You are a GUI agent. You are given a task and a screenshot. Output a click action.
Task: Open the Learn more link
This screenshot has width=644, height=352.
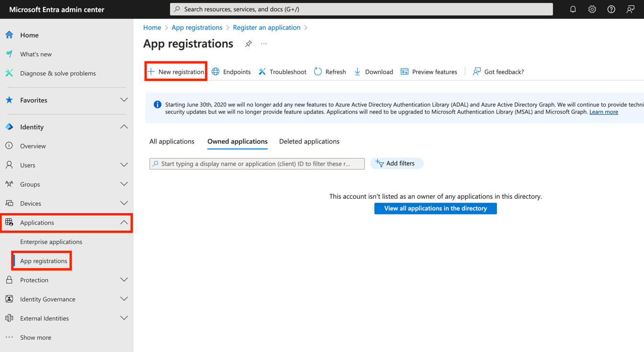click(603, 112)
